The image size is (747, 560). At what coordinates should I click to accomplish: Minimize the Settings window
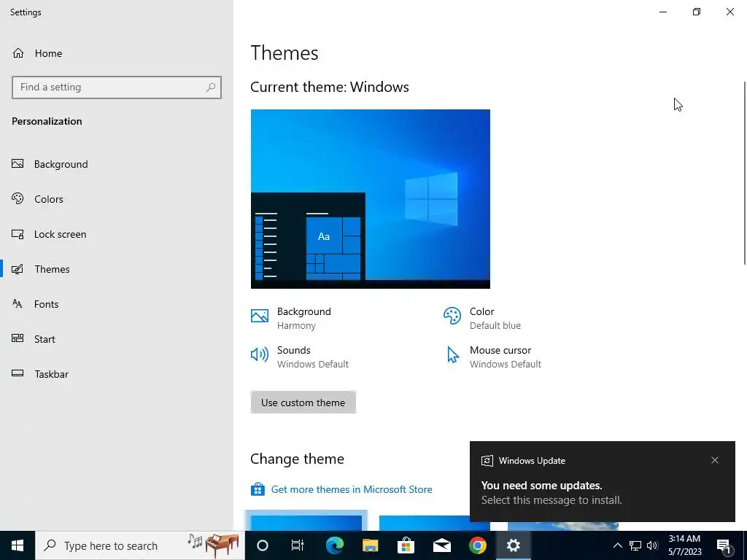pos(663,12)
